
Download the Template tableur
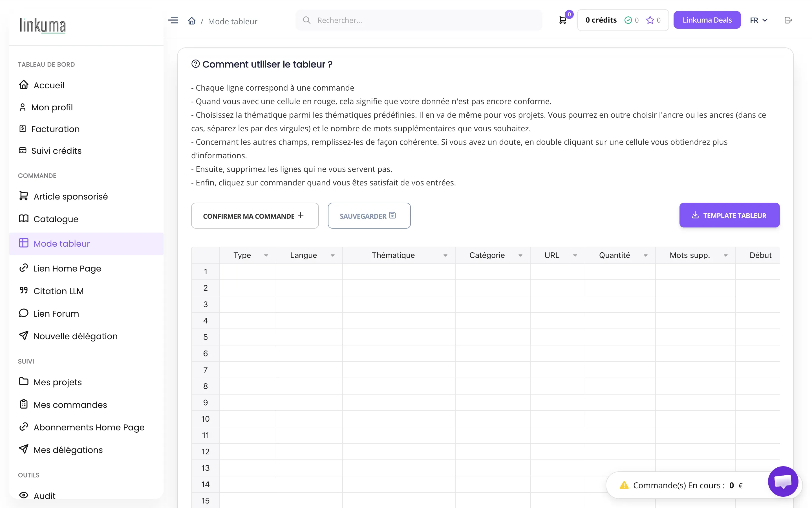pyautogui.click(x=729, y=215)
